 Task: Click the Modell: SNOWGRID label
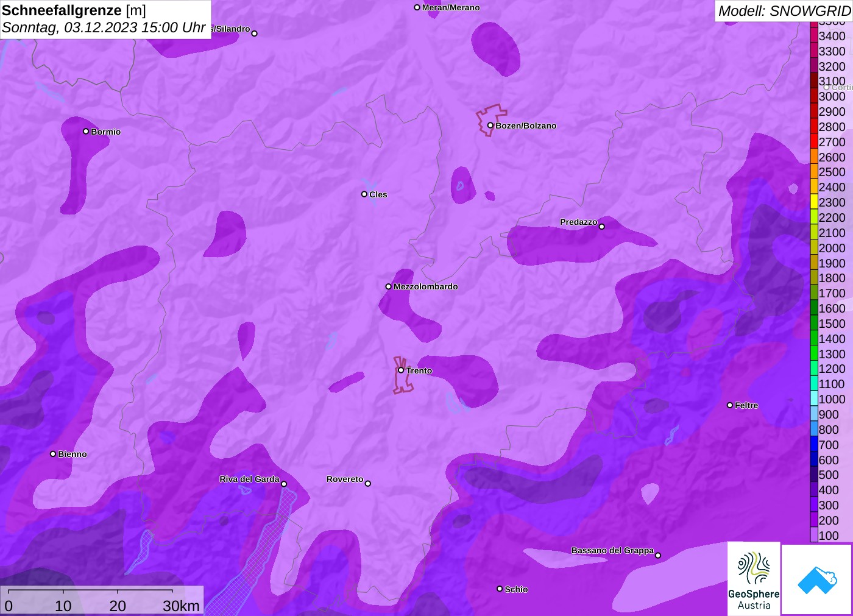pos(784,11)
